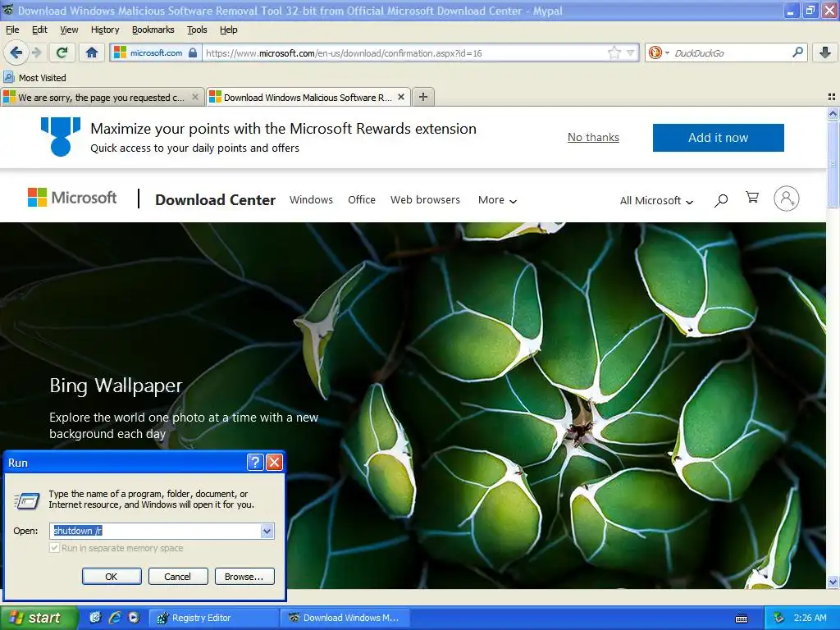
Task: Click the browser forward arrow
Action: (x=36, y=52)
